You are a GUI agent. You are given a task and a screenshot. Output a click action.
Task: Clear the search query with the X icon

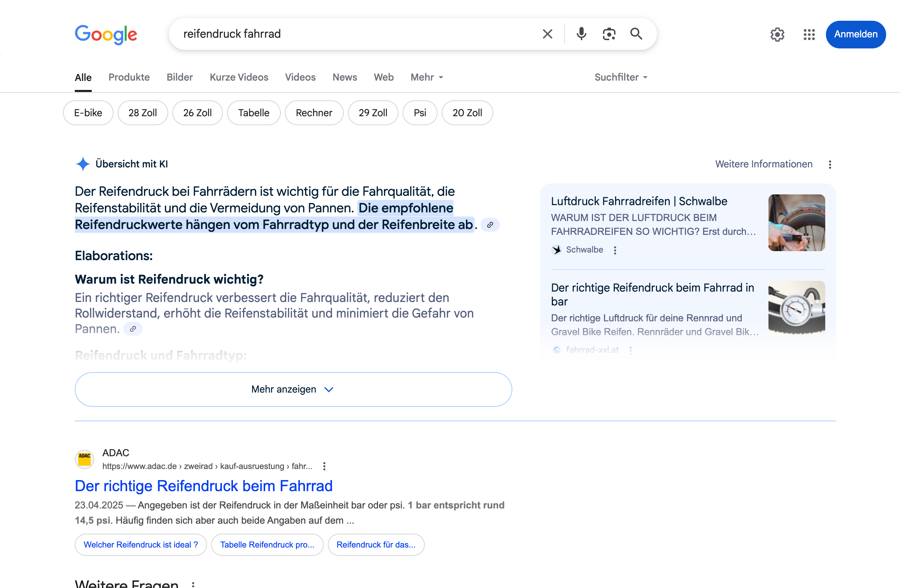click(547, 34)
